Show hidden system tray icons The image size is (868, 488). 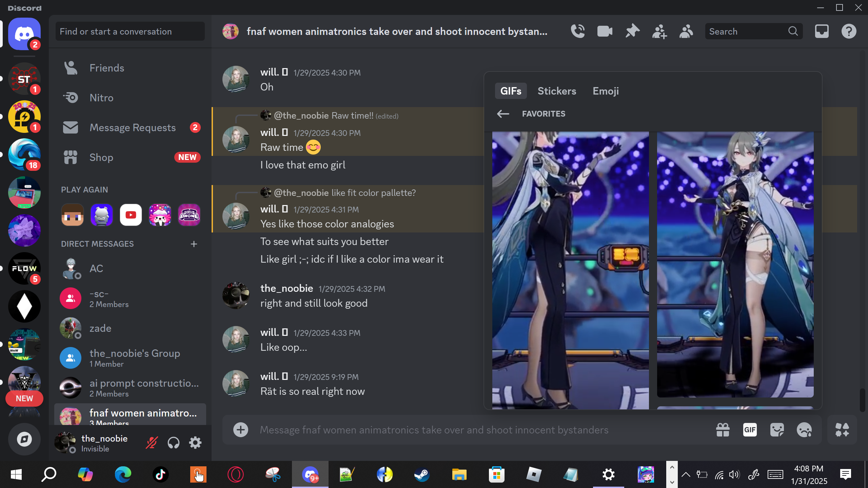click(x=686, y=474)
